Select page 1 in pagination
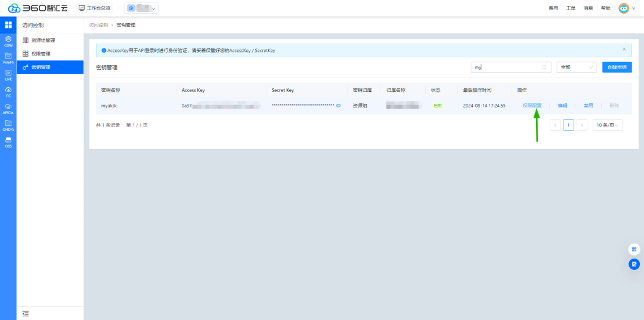This screenshot has width=644, height=320. tap(568, 125)
